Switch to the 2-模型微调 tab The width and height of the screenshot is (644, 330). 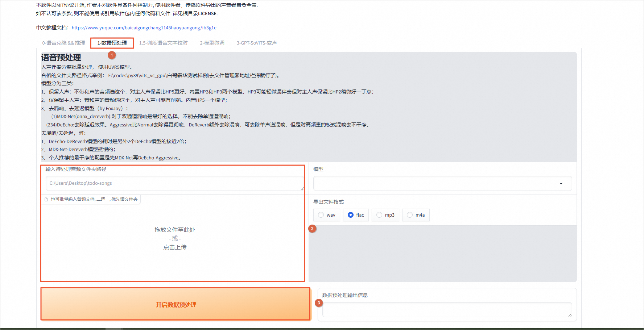(x=212, y=42)
